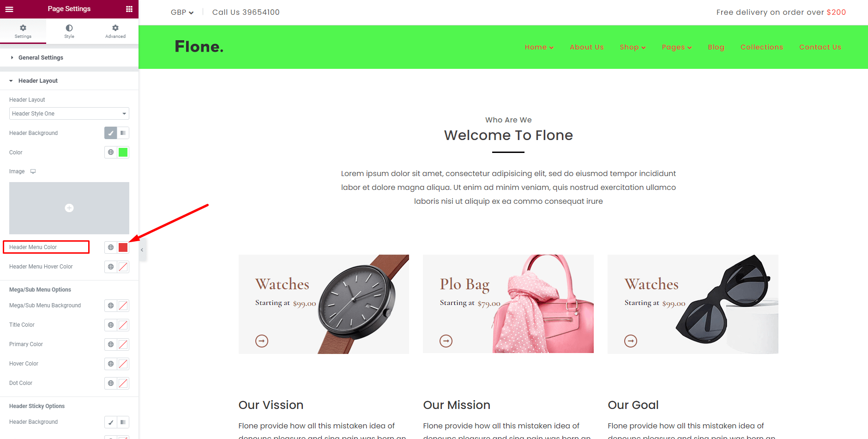This screenshot has width=868, height=439.
Task: Switch to the Advanced tab
Action: pos(115,31)
